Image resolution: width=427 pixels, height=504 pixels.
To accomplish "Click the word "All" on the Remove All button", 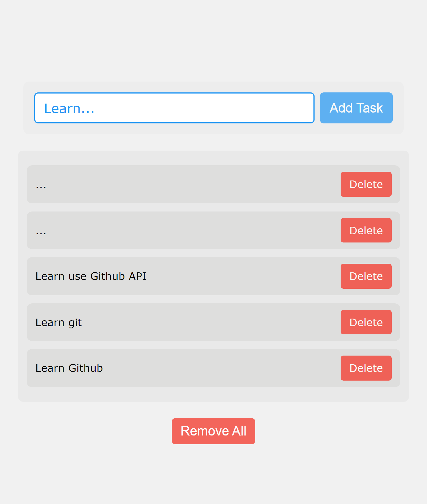I will pos(239,431).
